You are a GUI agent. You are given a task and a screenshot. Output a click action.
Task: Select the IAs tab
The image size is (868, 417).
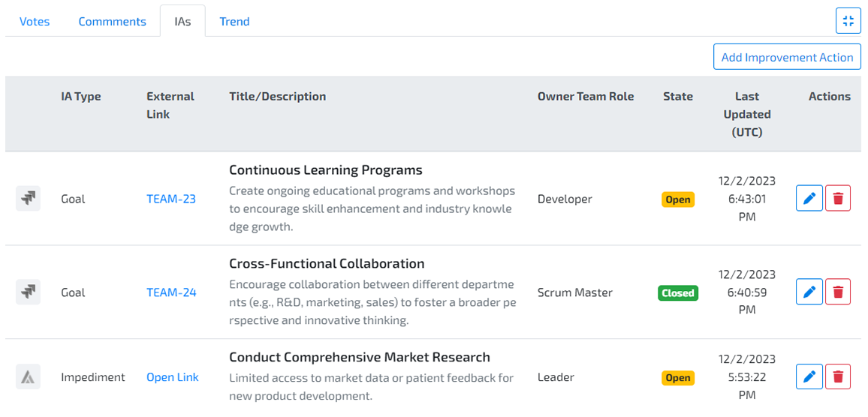pos(182,22)
